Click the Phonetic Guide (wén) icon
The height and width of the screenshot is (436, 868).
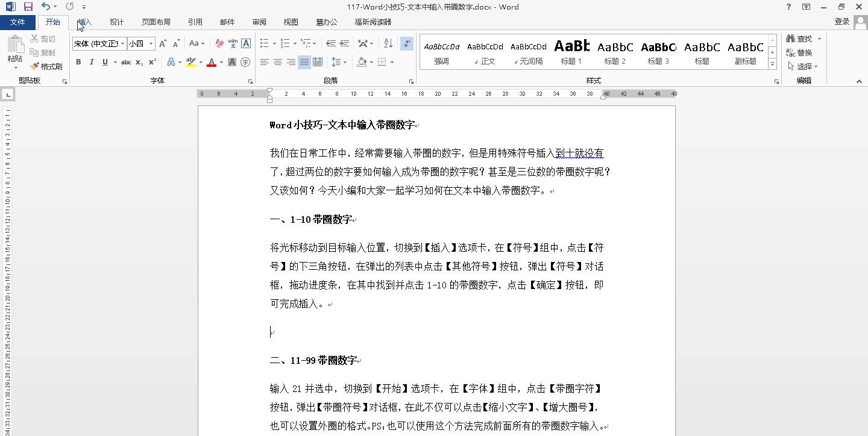click(233, 43)
